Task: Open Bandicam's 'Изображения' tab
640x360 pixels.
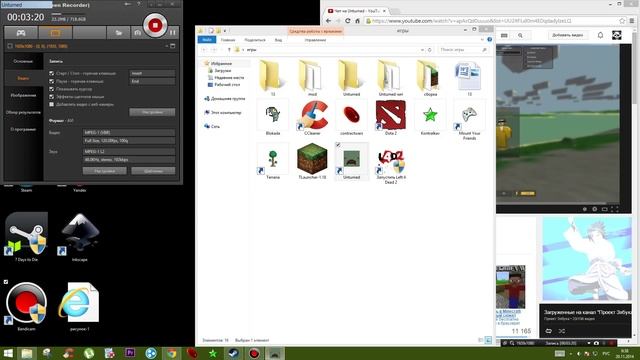Action: tap(23, 95)
